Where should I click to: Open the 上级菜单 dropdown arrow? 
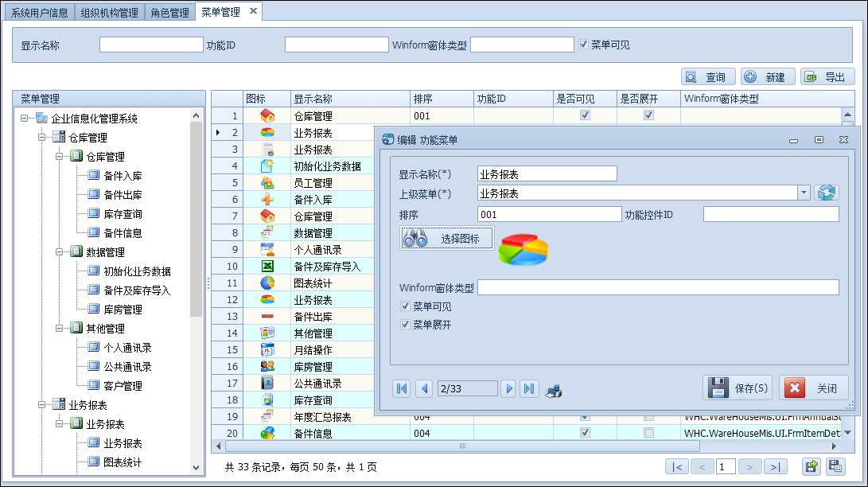[x=804, y=193]
